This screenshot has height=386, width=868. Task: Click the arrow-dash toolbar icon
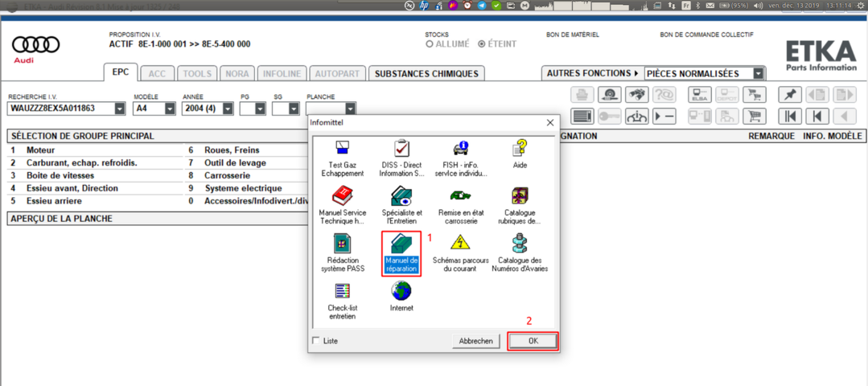[664, 117]
